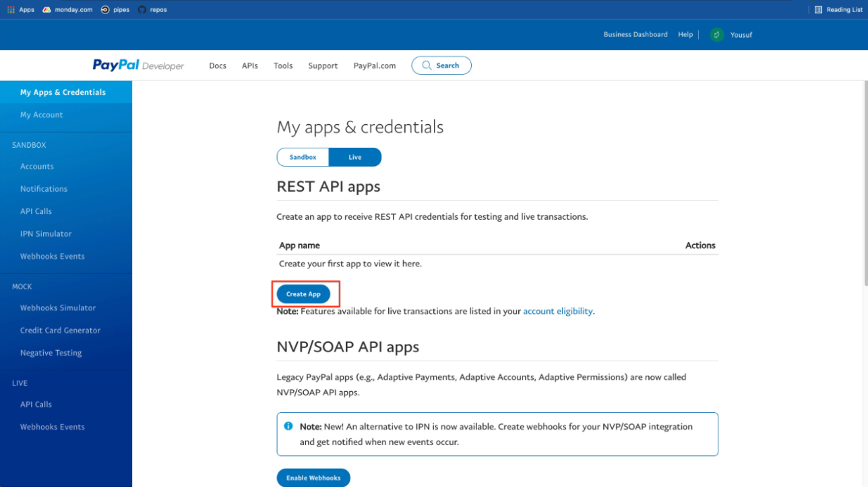Screen dimensions: 868x489
Task: Click the info icon in the note box
Action: tap(288, 426)
